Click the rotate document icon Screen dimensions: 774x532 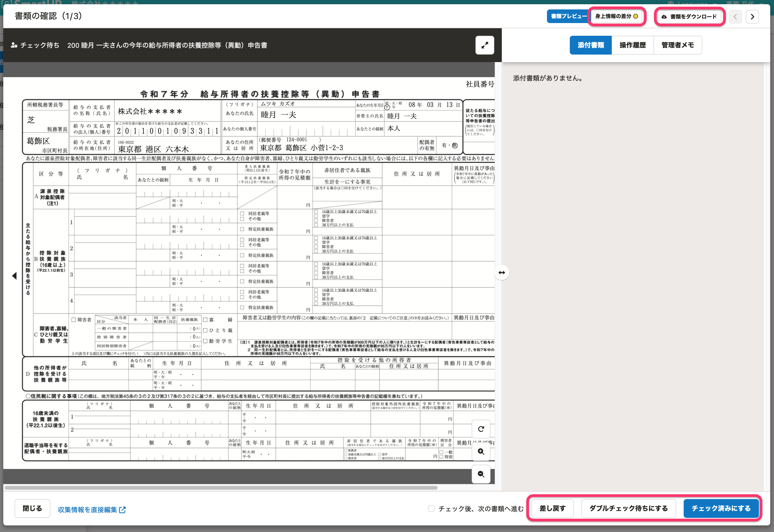[x=481, y=429]
